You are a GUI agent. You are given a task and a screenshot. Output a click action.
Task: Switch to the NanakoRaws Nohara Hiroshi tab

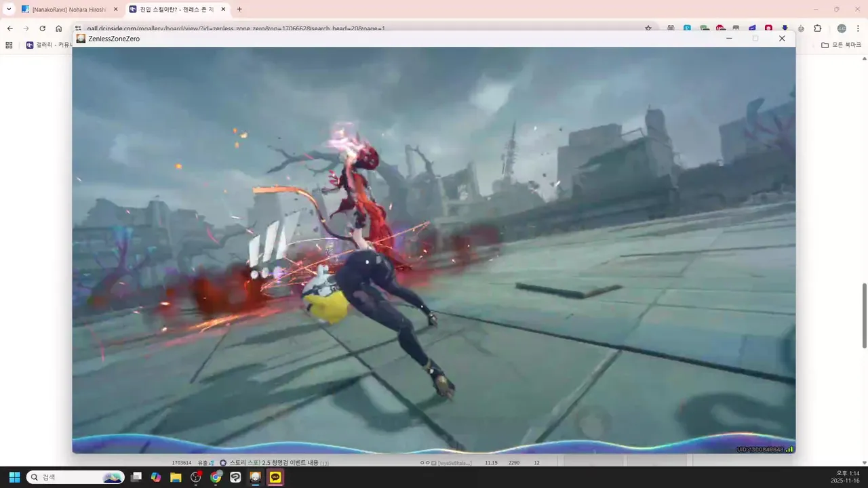[69, 9]
